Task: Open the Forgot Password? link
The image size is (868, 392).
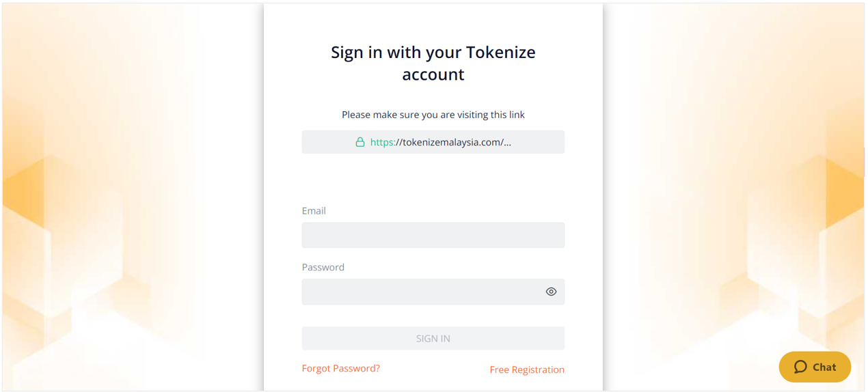Action: pyautogui.click(x=341, y=368)
